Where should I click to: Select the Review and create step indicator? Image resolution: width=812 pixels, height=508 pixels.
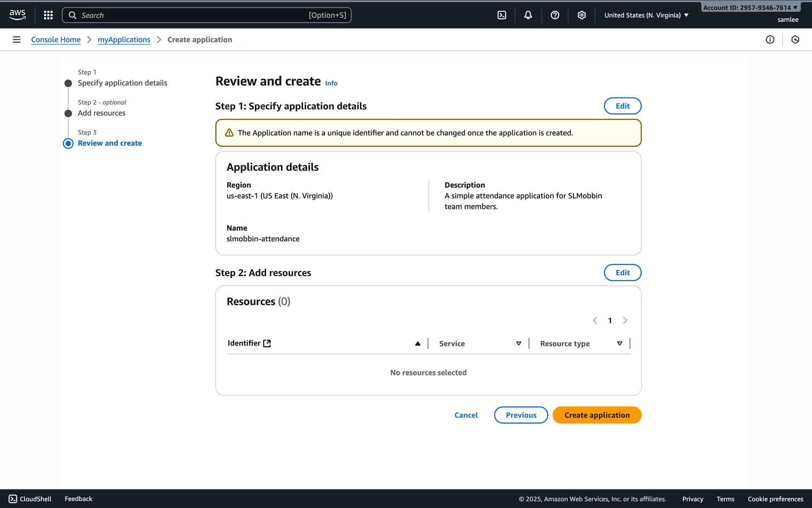(x=110, y=143)
